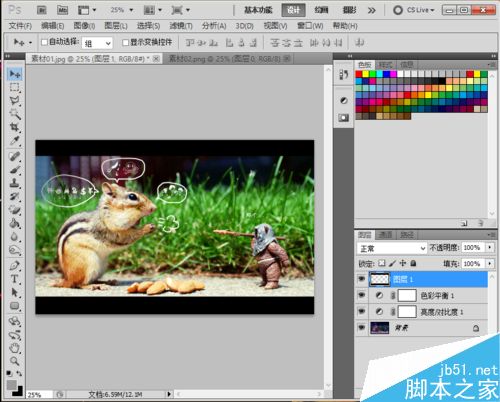
Task: Select the Path Selection arrow tool
Action: [15, 292]
